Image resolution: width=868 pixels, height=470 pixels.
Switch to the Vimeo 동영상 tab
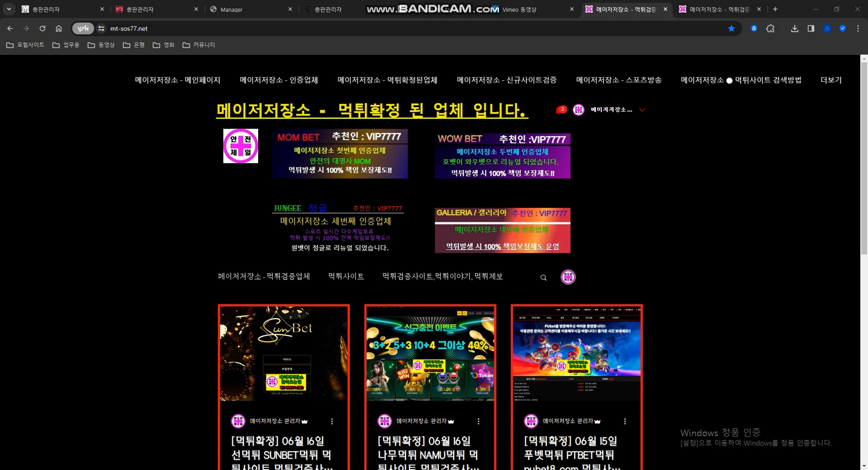[519, 10]
